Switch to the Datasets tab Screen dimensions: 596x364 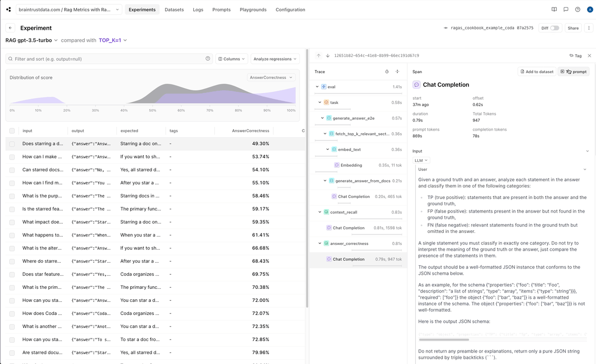coord(174,9)
